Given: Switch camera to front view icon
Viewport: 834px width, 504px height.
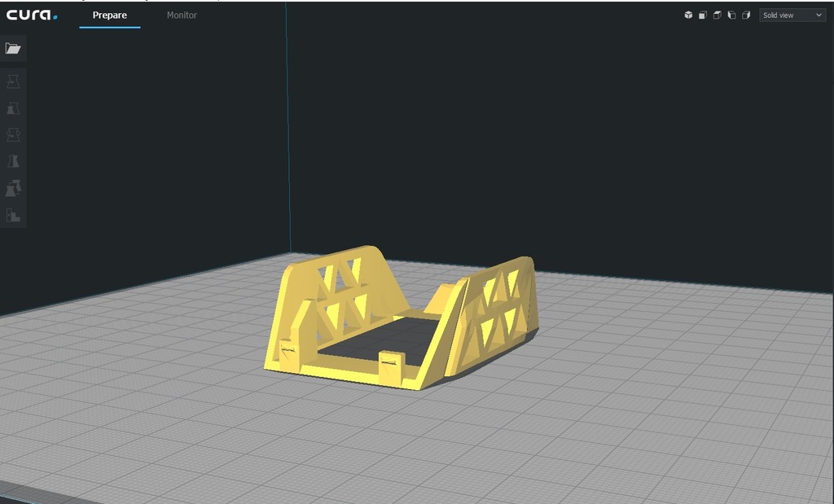Looking at the screenshot, I should pos(702,15).
